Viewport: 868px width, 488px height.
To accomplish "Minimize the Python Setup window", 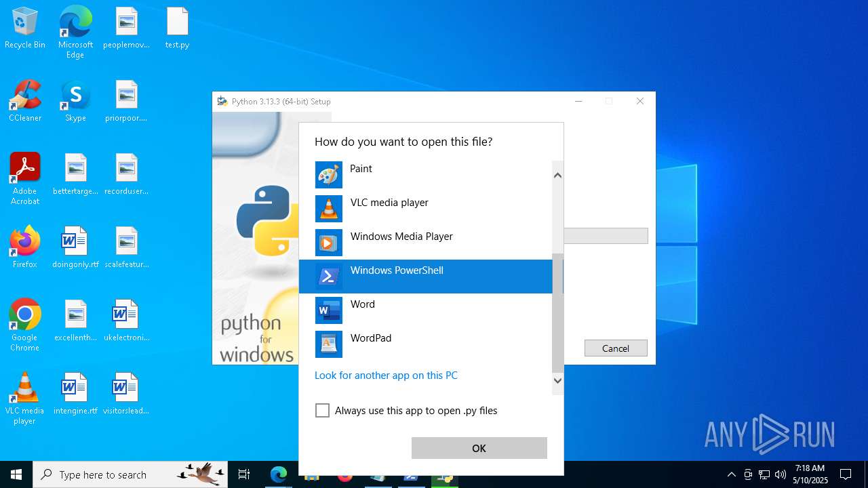I will pyautogui.click(x=578, y=101).
